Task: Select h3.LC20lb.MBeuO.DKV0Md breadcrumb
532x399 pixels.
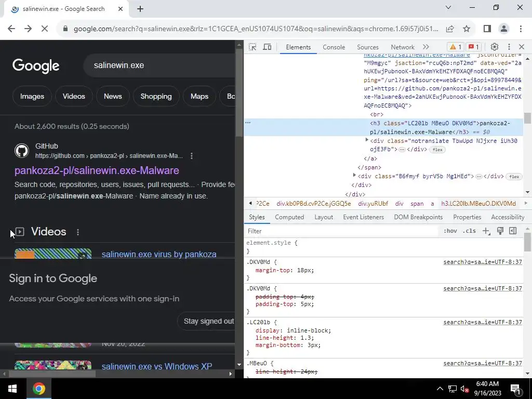Action: 478,204
